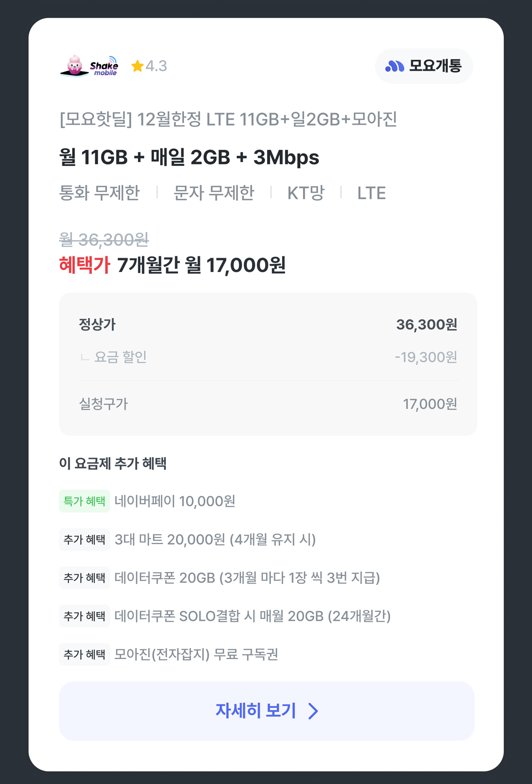Click the SOLO결합 매월 20GB benefit row
The width and height of the screenshot is (532, 784).
tap(252, 616)
